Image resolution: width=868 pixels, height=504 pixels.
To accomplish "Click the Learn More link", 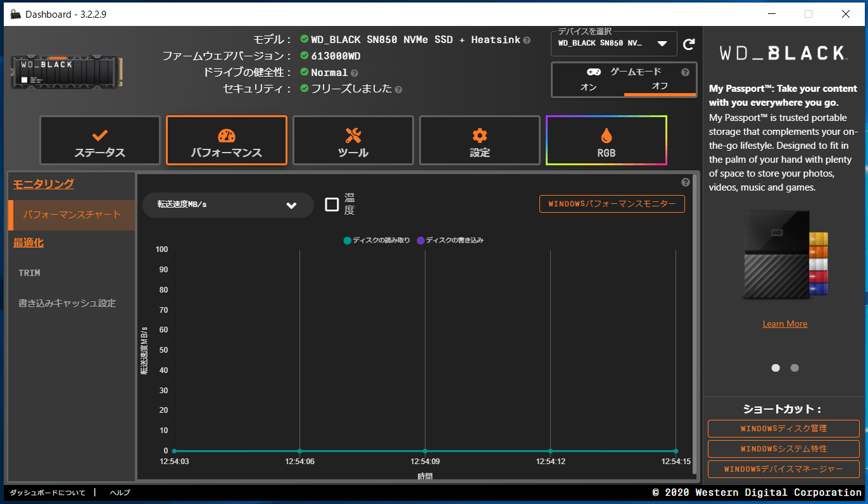I will point(785,324).
